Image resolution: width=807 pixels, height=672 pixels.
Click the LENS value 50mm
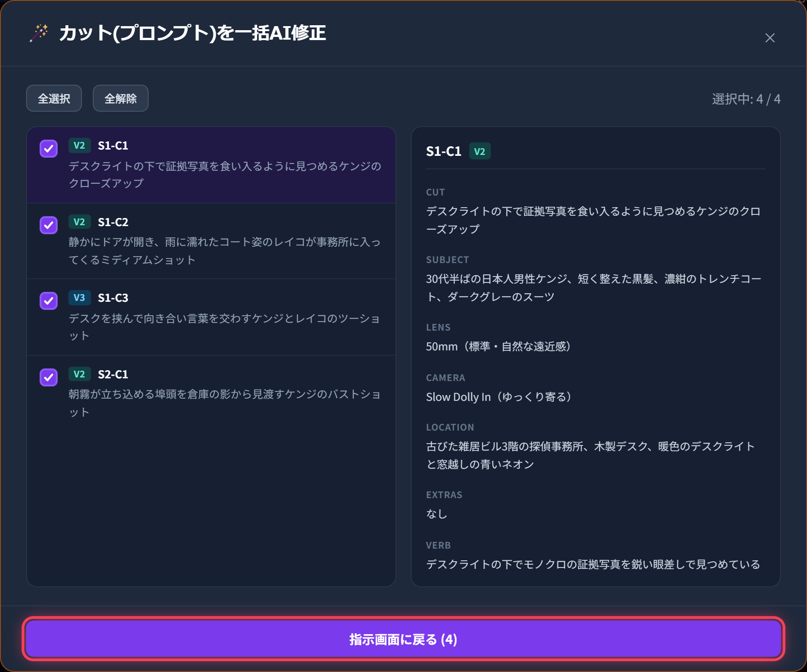[499, 346]
